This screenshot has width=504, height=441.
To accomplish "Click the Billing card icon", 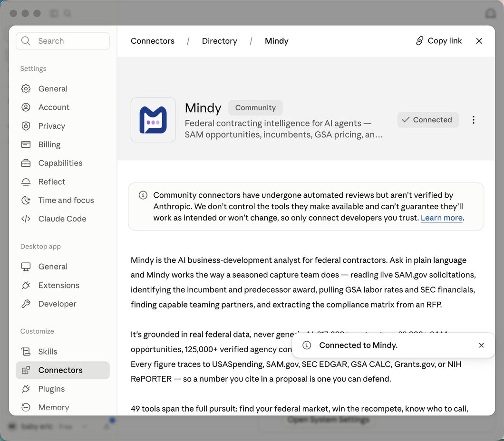I will 26,144.
